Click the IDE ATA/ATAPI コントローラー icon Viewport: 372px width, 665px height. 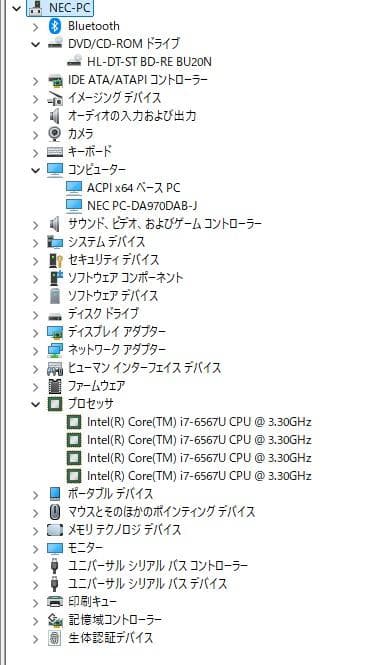click(x=55, y=80)
